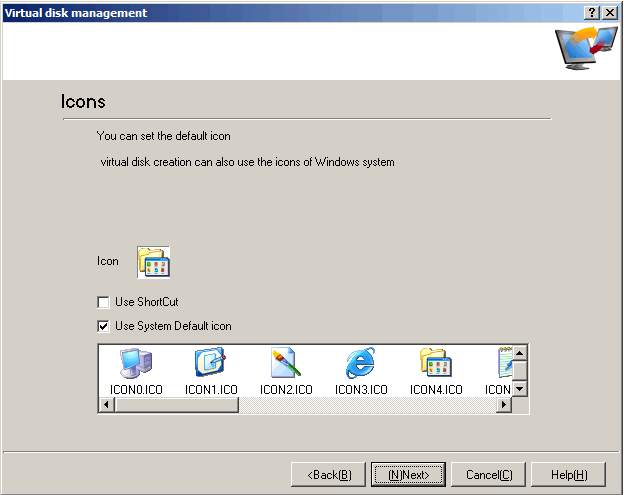
Task: Choose the ICON4.ICO folder icon
Action: (435, 364)
